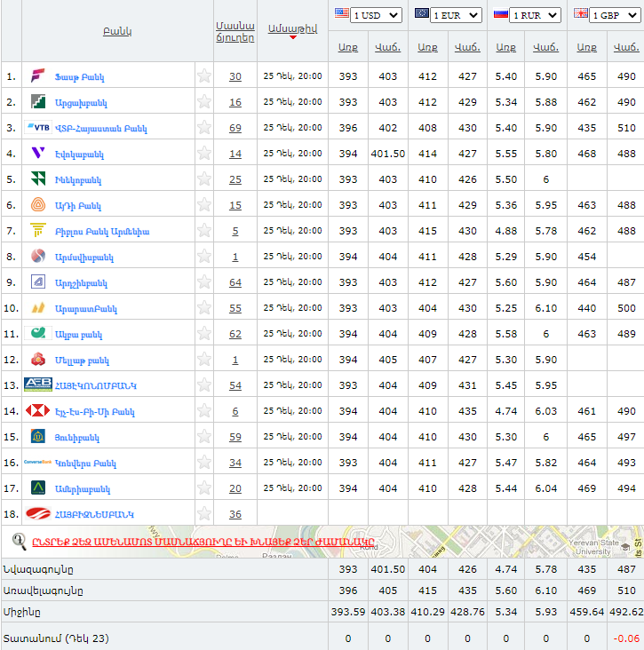Open branch count 64 link in row 9
644x650 pixels.
pos(235,282)
